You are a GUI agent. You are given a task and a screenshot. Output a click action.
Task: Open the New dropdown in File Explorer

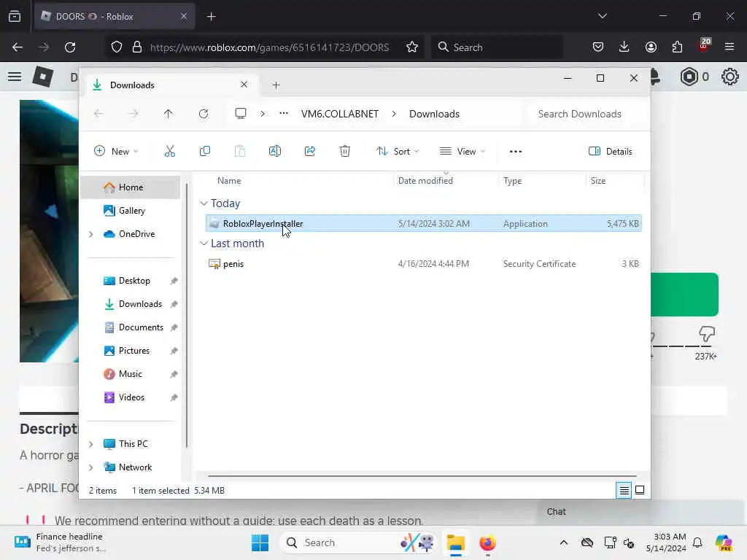116,152
